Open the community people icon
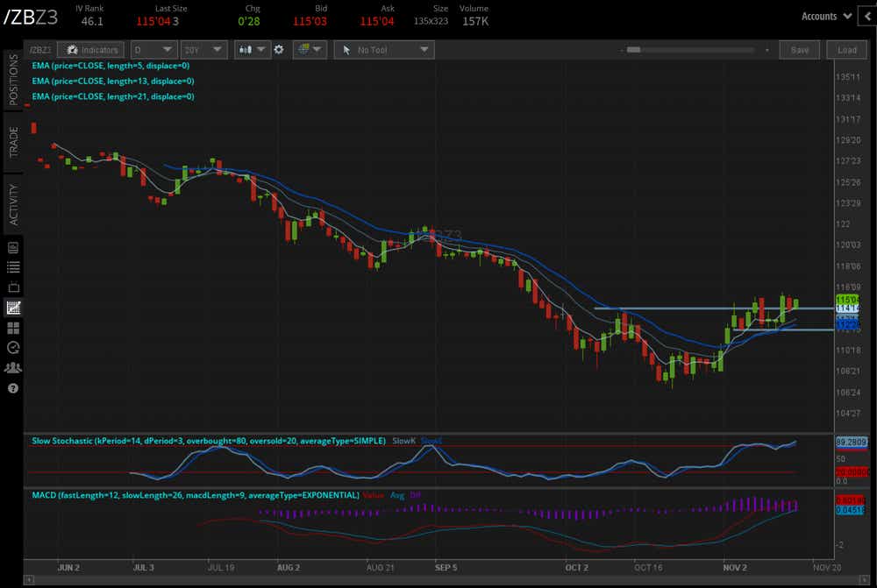 point(13,368)
